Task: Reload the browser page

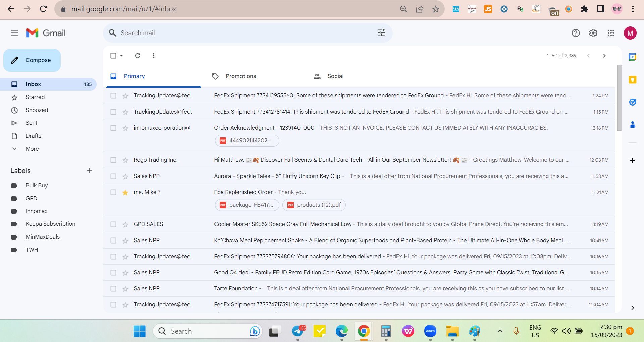Action: pos(43,9)
